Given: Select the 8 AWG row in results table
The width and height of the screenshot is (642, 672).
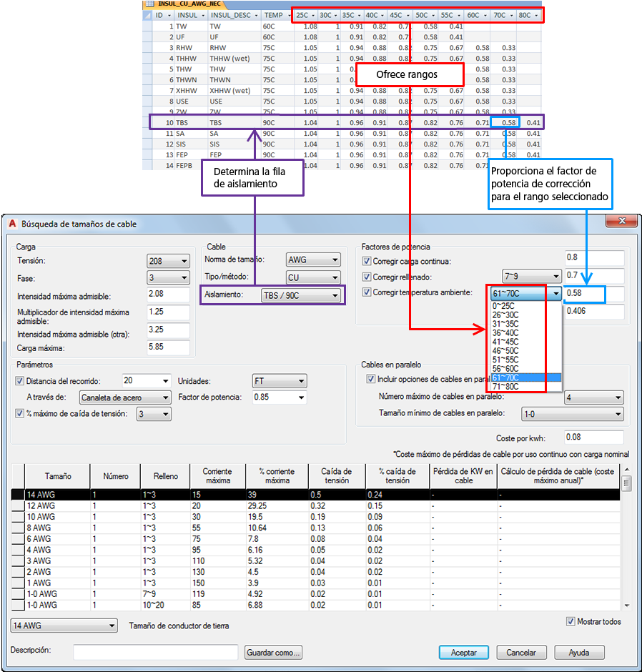Looking at the screenshot, I should [315, 528].
